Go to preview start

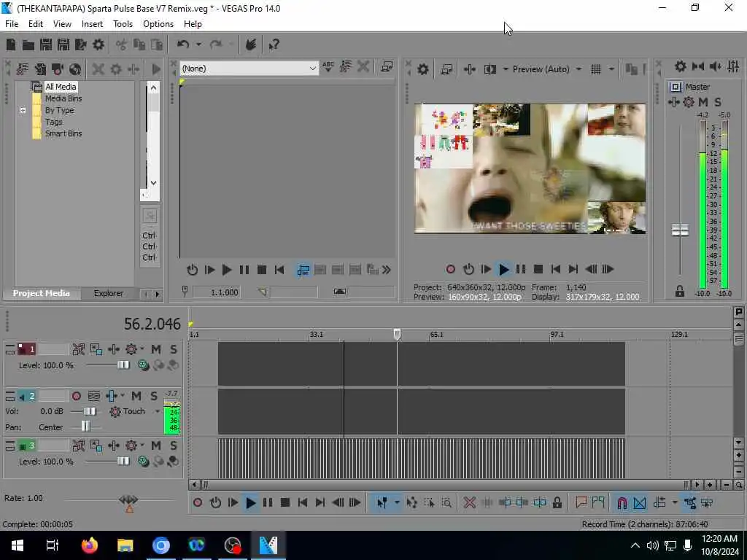pyautogui.click(x=555, y=270)
